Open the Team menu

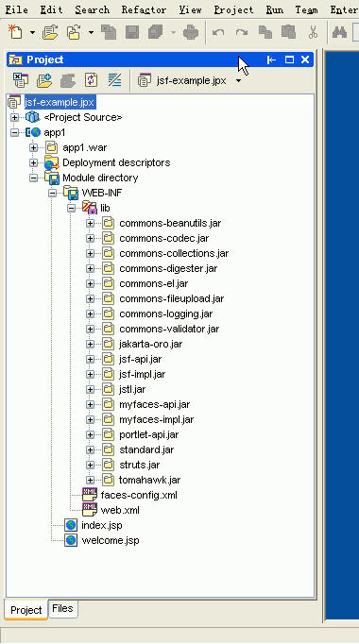(306, 9)
